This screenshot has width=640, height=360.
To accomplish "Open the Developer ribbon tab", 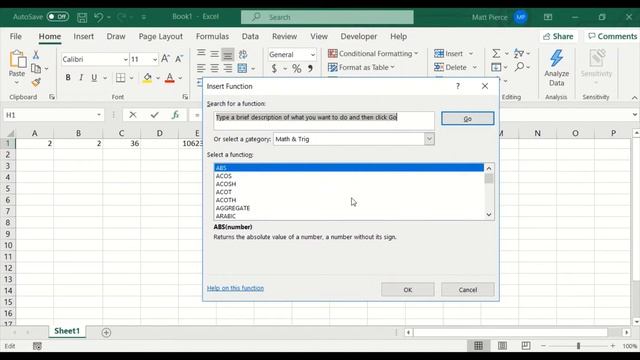I will (x=359, y=36).
